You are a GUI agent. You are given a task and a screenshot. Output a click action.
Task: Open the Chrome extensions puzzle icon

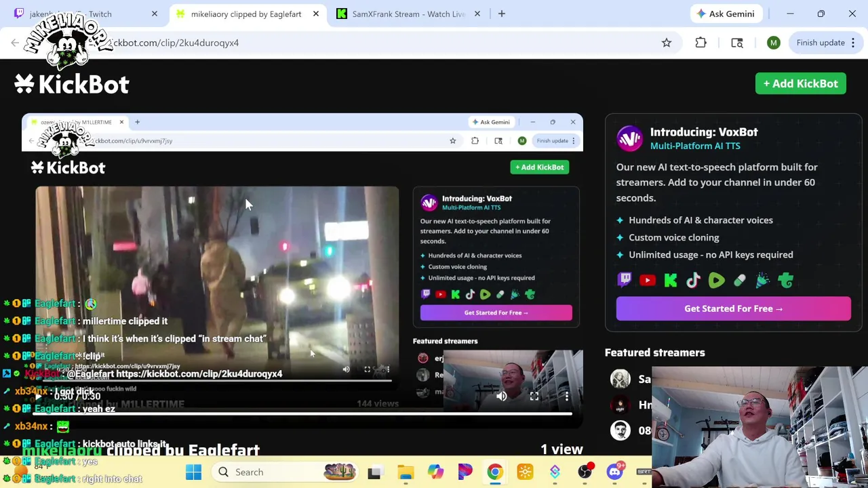coord(701,43)
